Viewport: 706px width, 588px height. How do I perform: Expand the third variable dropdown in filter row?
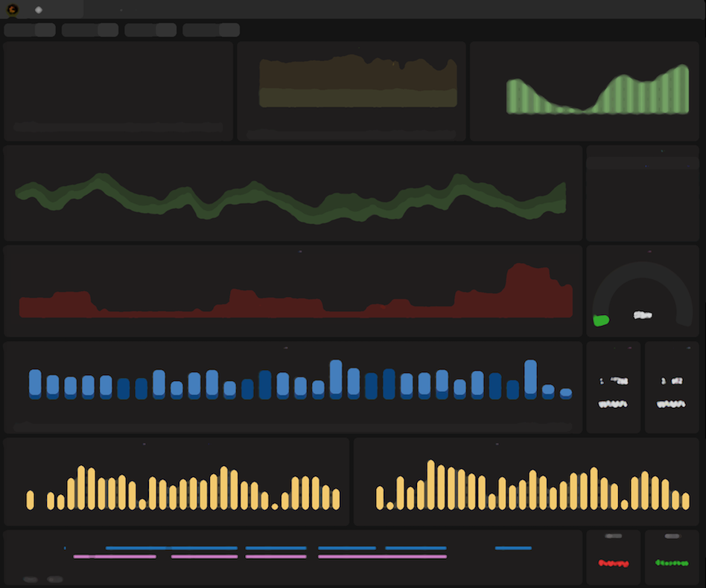150,30
